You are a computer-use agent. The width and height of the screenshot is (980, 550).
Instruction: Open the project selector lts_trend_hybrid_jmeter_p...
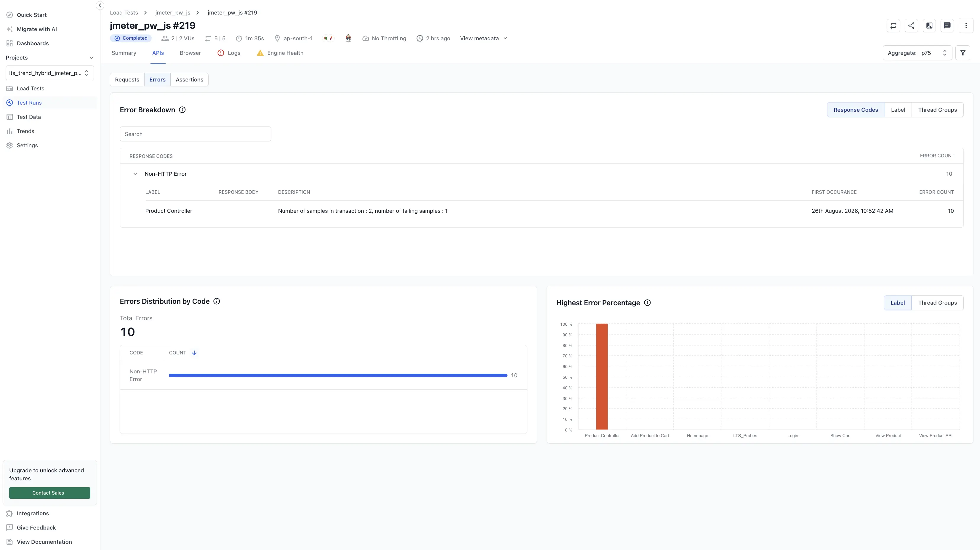point(49,73)
